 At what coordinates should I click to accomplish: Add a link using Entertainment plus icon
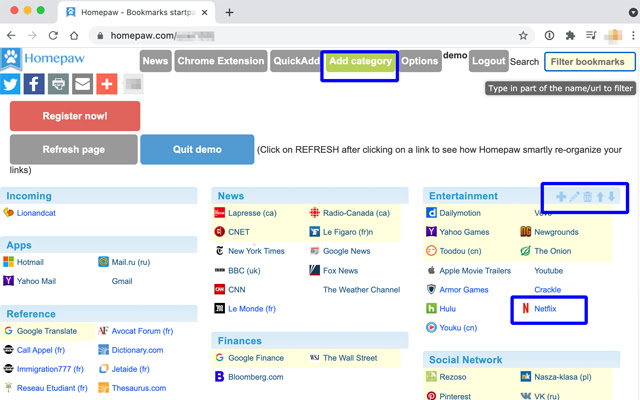click(x=561, y=197)
